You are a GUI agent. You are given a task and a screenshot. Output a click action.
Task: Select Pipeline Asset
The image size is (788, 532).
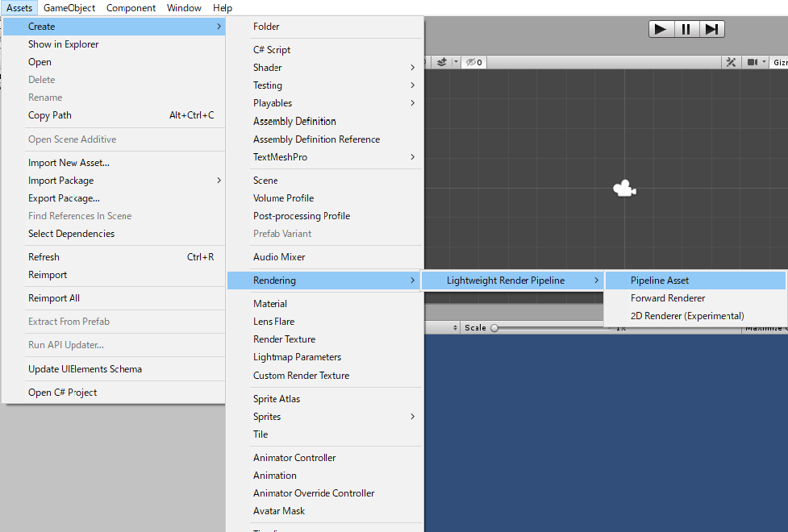[x=695, y=281]
